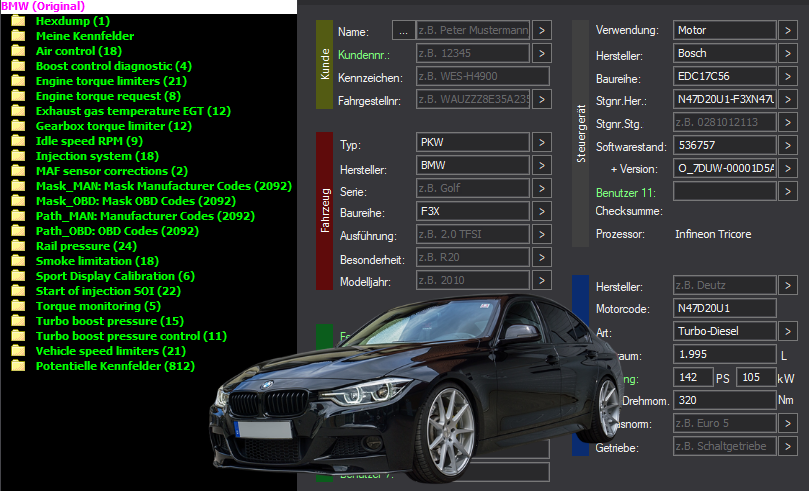Open the Verwendung arrow button
This screenshot has width=809, height=491.
tap(788, 30)
